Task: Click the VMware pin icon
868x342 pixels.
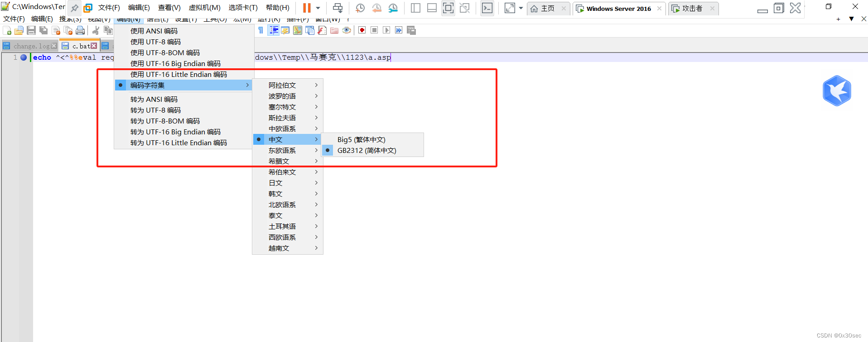Action: [74, 8]
